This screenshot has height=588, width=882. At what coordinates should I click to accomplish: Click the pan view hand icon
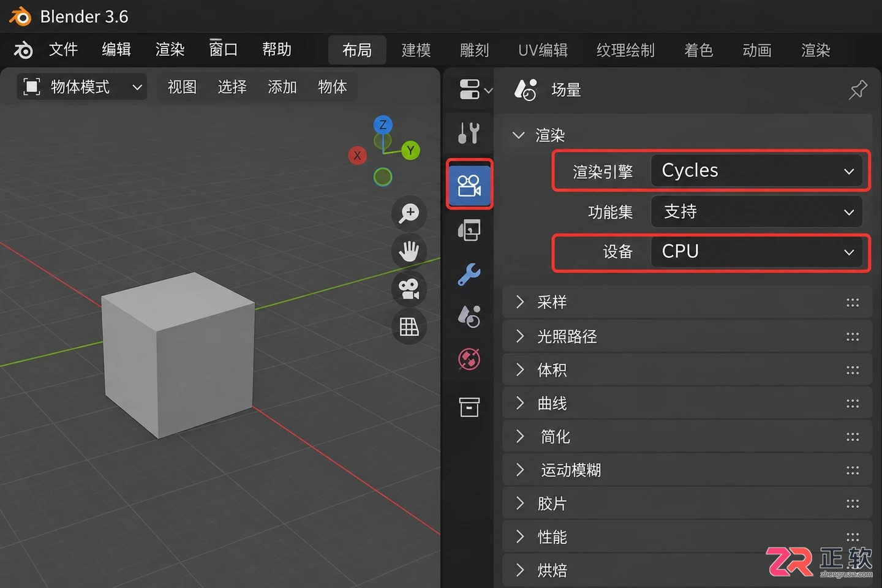point(409,251)
